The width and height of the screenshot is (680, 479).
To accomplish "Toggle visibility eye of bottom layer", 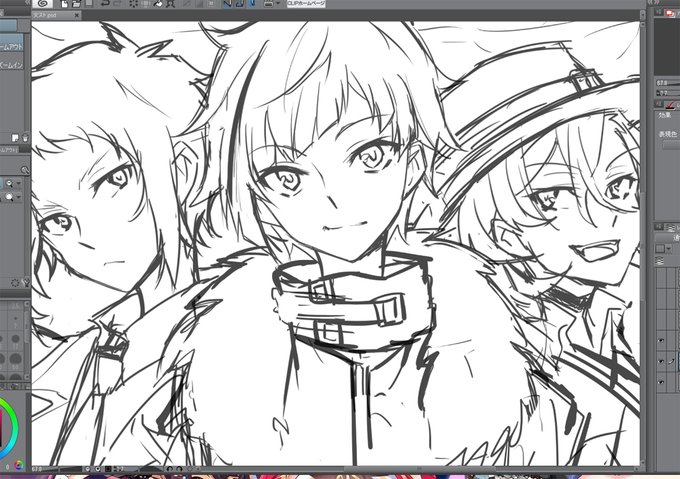I will 661,382.
